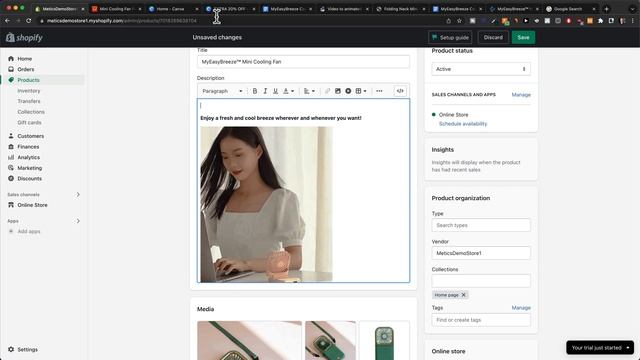Image resolution: width=640 pixels, height=360 pixels.
Task: Go to Home in sidebar
Action: [x=24, y=59]
